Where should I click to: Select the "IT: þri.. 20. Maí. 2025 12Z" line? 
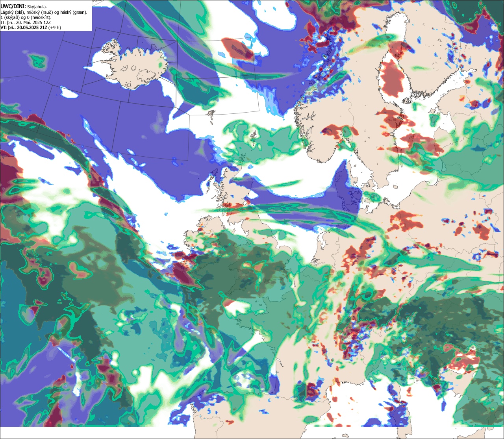(26, 22)
